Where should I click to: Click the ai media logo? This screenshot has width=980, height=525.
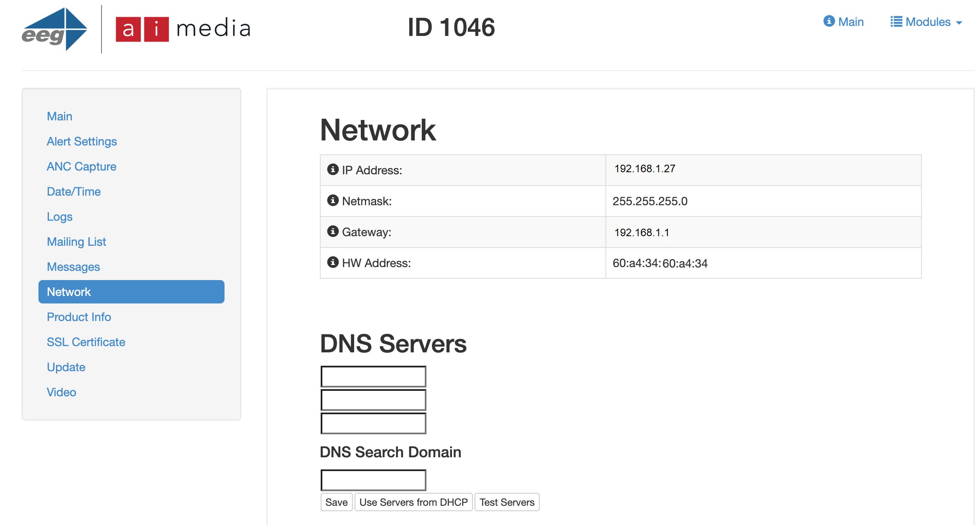[x=183, y=29]
